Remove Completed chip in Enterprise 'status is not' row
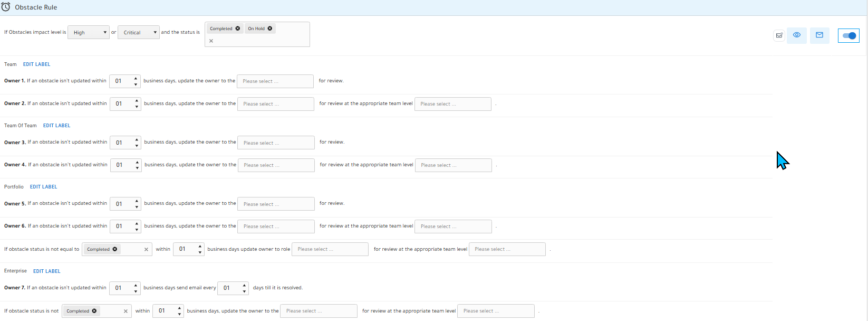Screen dimensions: 868x321 94,311
